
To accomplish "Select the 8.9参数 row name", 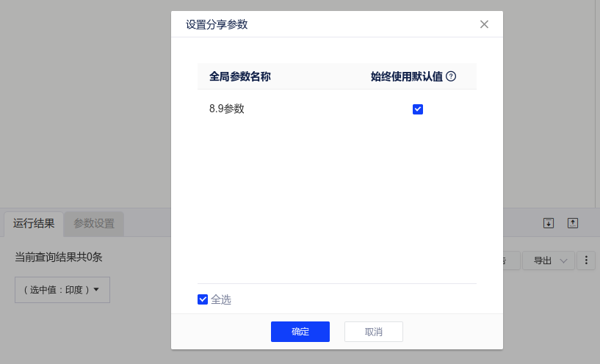I will 227,109.
